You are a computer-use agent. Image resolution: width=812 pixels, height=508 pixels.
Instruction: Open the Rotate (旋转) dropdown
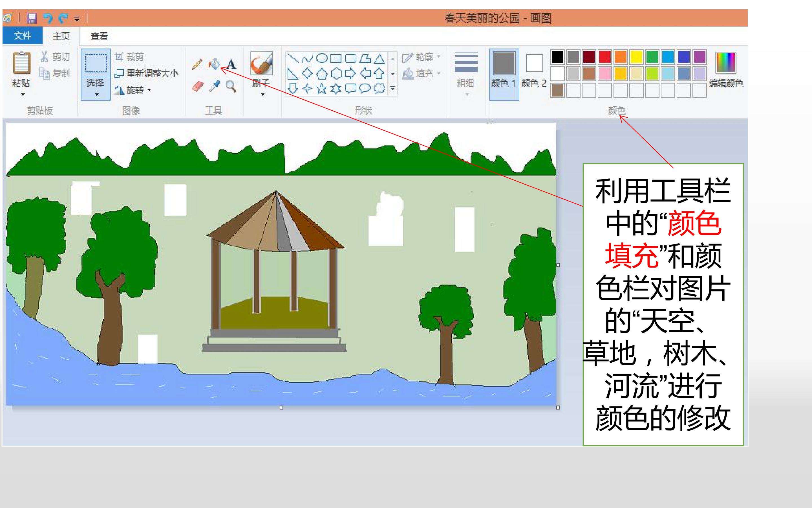click(133, 90)
